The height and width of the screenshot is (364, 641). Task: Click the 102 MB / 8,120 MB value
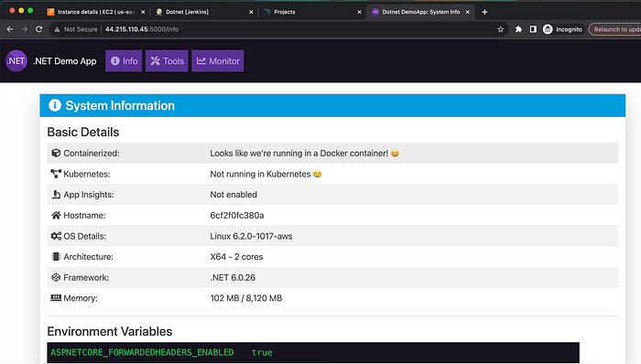[x=246, y=298]
